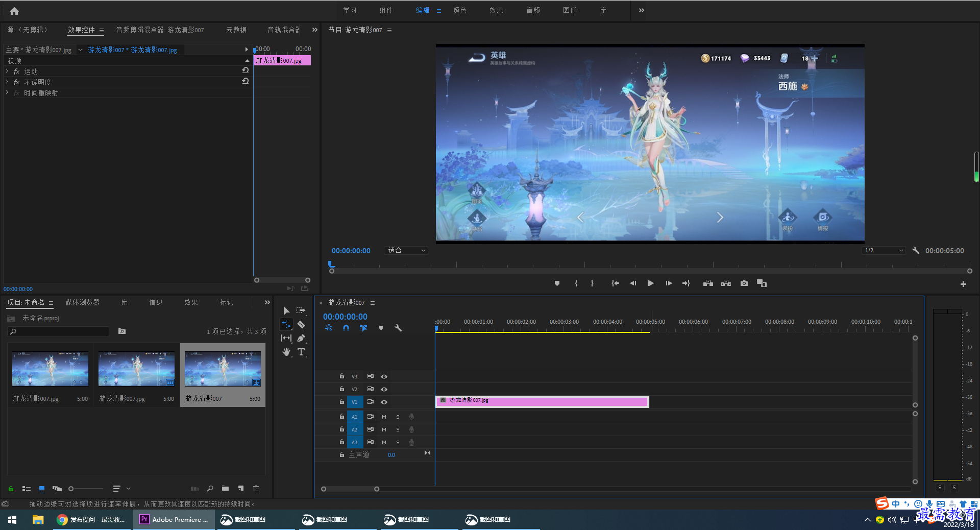Toggle sync lock on track A3
The height and width of the screenshot is (530, 980).
click(x=370, y=442)
